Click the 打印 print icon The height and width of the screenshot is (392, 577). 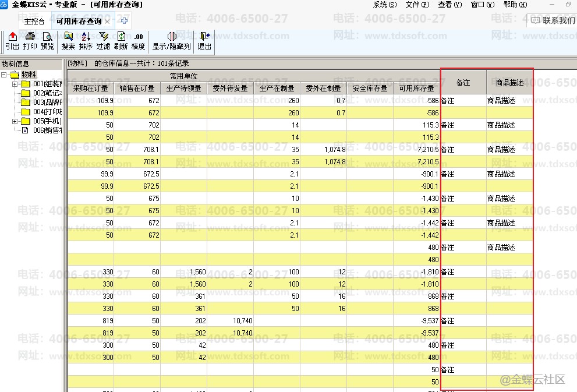click(30, 41)
